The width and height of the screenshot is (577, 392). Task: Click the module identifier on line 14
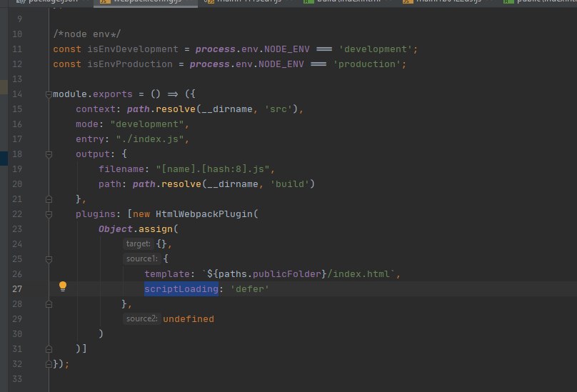point(70,94)
